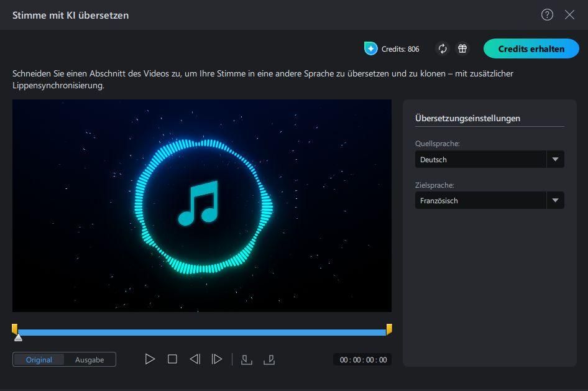Open the Quellsprache dropdown showing Deutsch
This screenshot has width=588, height=391.
(x=489, y=159)
